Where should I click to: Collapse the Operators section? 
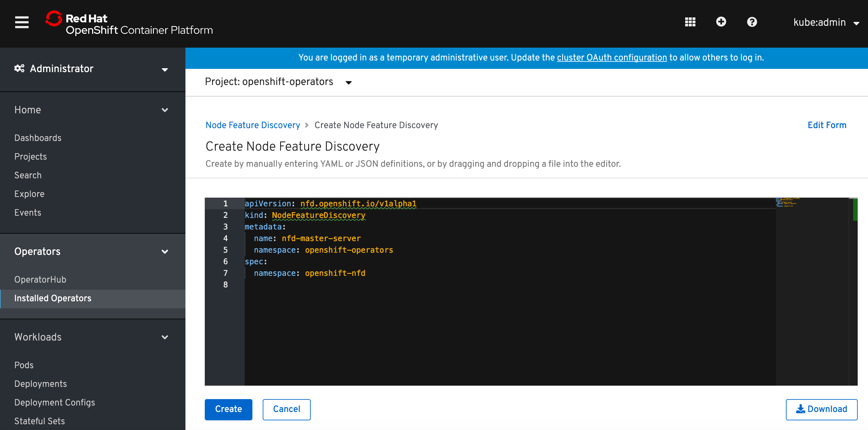click(165, 252)
